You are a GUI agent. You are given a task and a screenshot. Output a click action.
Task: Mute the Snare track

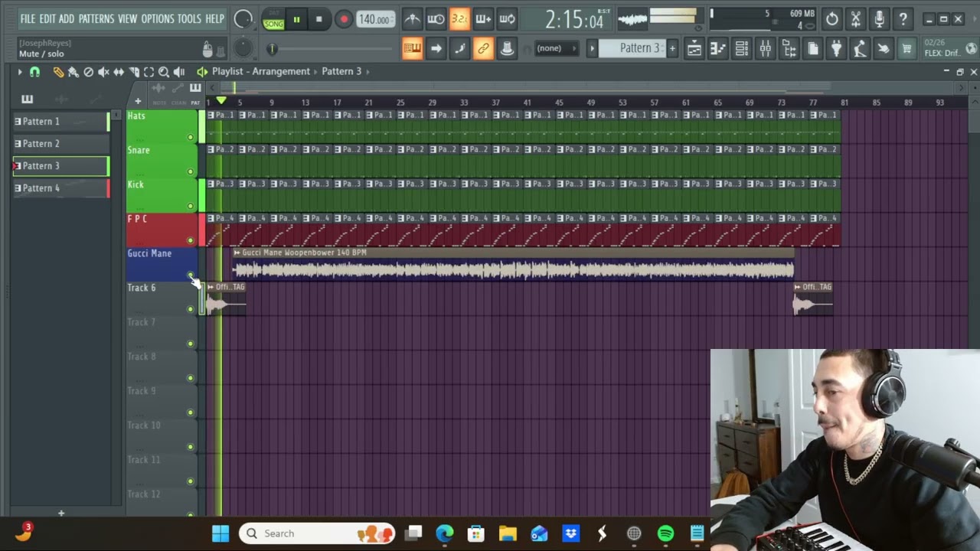click(191, 171)
